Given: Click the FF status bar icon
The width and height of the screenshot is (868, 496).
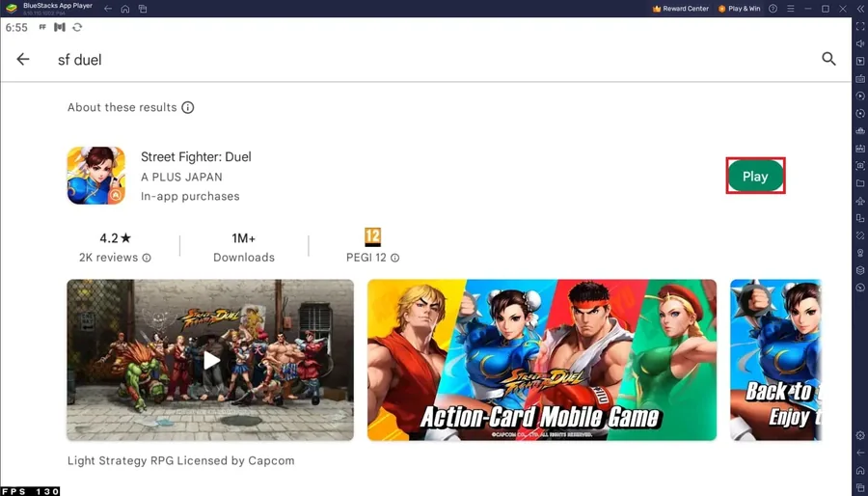Looking at the screenshot, I should pos(42,27).
